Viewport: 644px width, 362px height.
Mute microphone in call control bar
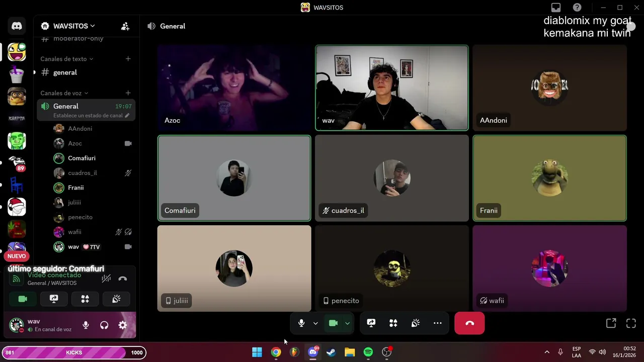301,323
